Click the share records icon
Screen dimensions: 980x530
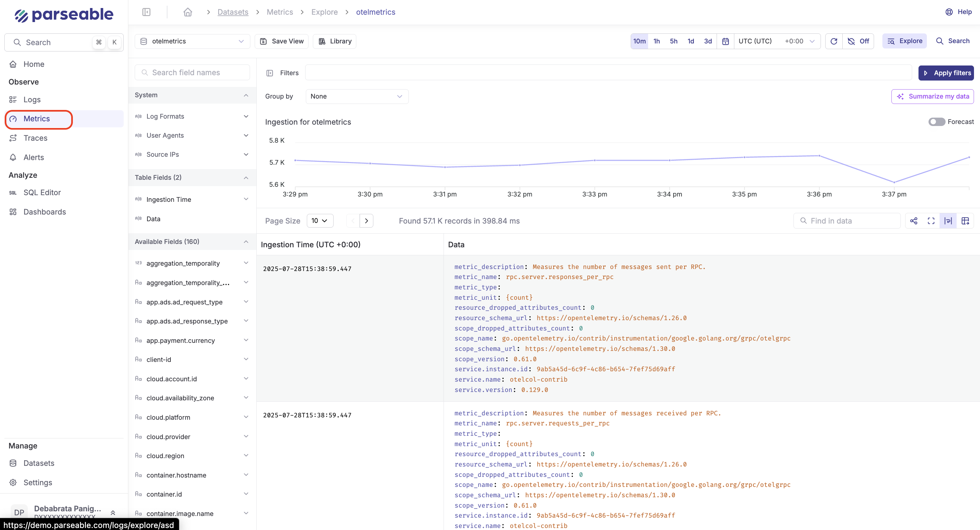coord(913,221)
